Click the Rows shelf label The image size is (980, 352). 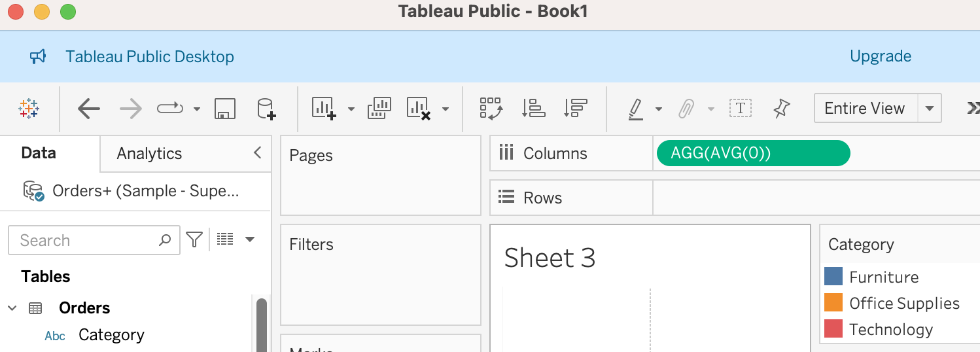[x=542, y=198]
